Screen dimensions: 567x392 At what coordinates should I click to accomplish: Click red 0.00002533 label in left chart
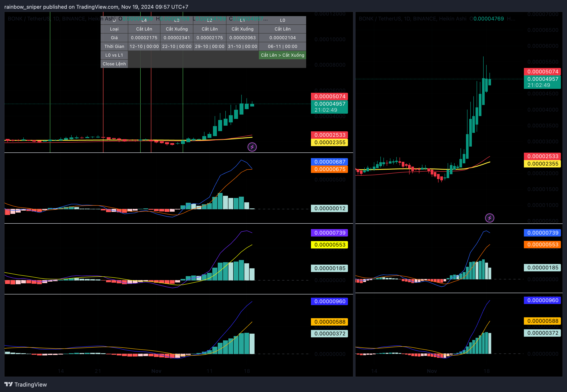coord(329,135)
